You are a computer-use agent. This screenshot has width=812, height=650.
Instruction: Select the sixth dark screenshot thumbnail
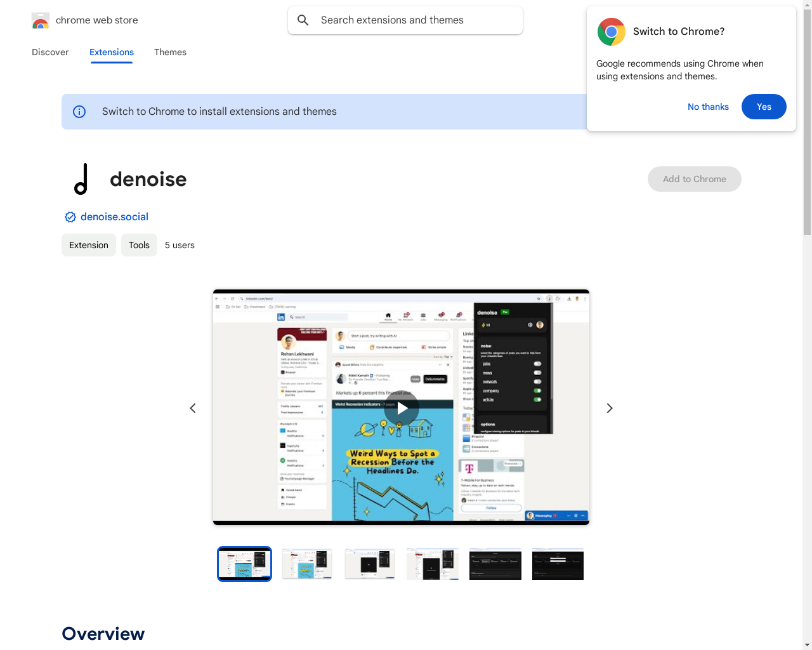(x=558, y=564)
